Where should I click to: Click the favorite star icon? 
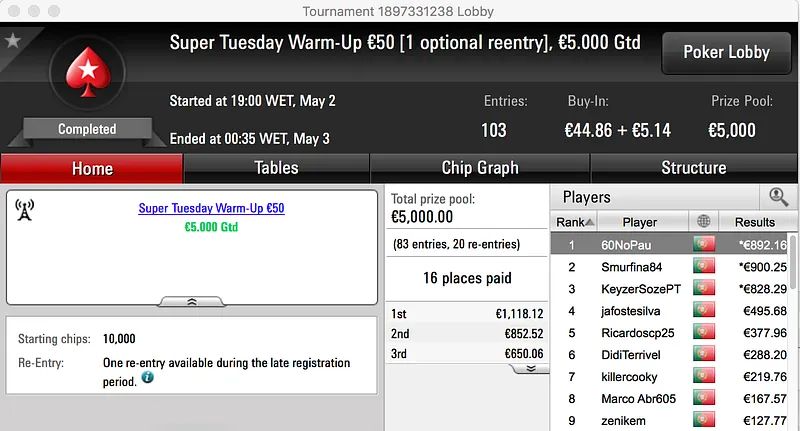[x=13, y=41]
